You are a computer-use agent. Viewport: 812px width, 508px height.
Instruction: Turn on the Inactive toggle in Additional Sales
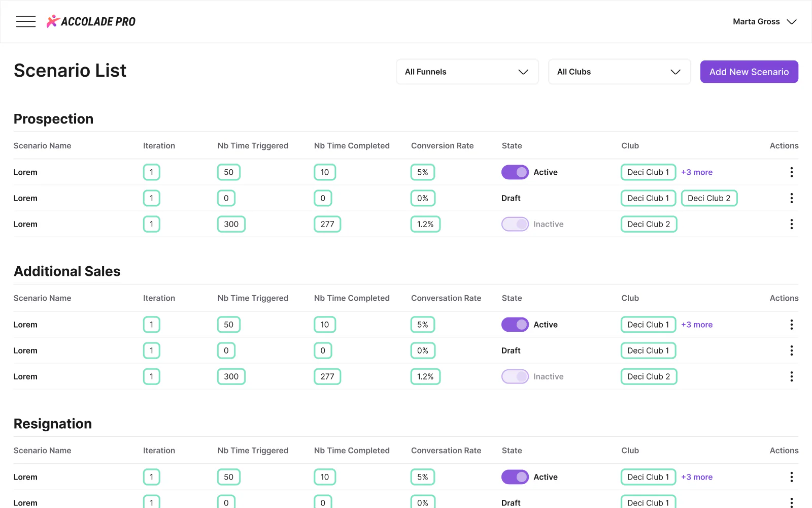[x=515, y=376]
